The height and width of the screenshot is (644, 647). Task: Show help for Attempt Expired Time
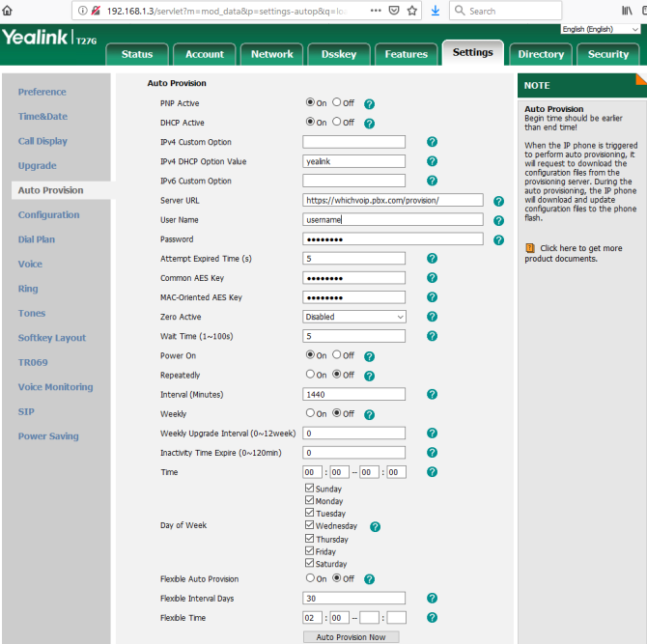pos(432,258)
